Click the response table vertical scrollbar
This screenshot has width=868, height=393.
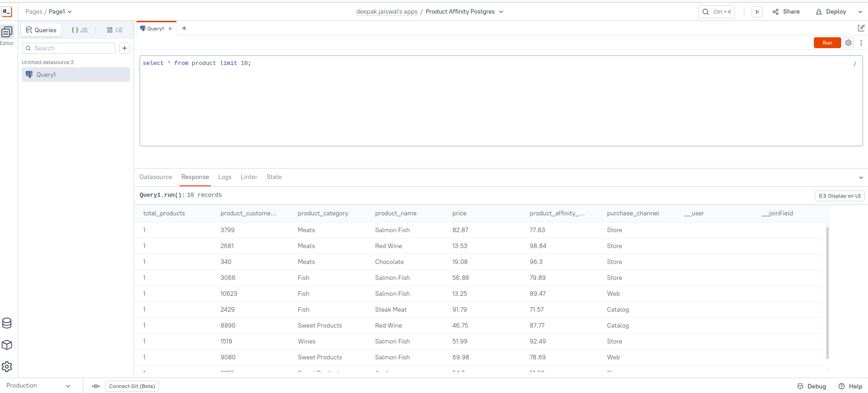pyautogui.click(x=828, y=293)
